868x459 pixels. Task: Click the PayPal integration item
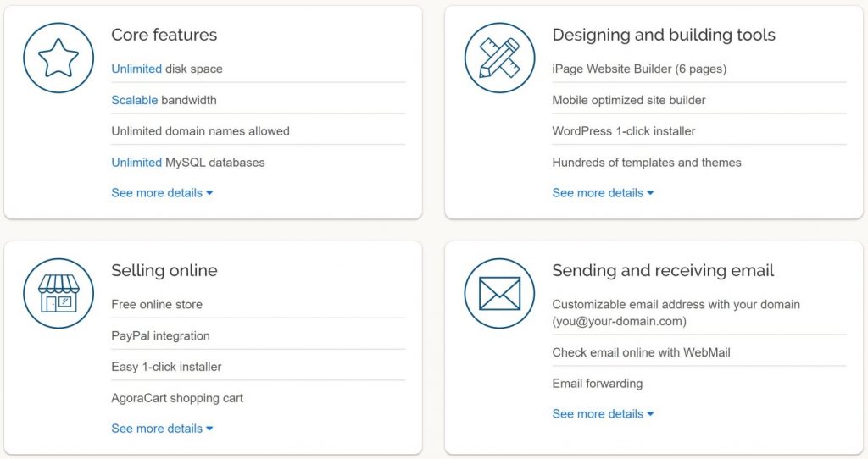click(160, 335)
